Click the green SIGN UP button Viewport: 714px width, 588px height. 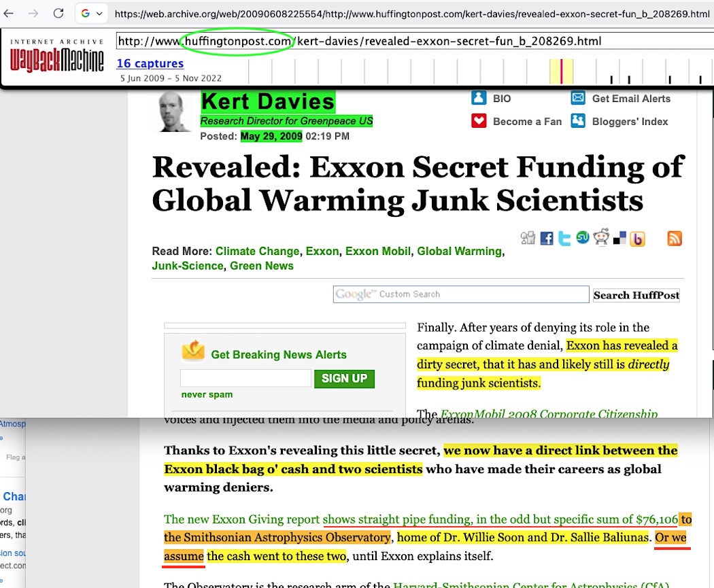pos(344,379)
